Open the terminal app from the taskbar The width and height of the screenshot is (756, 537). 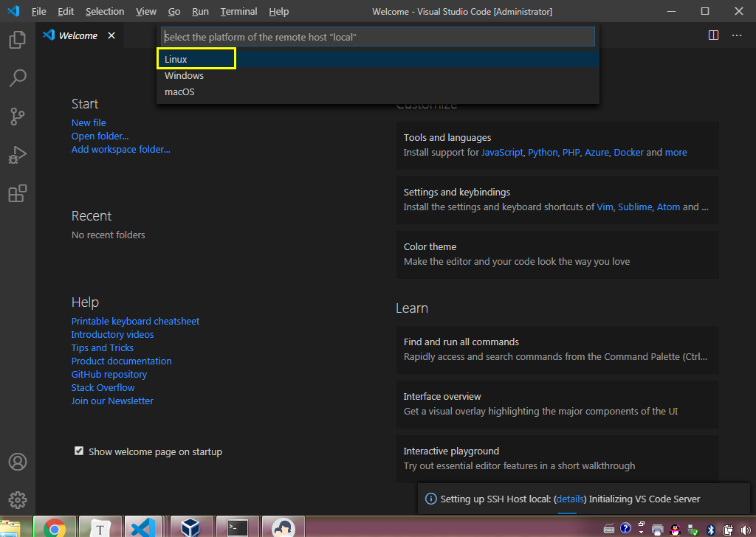[237, 527]
